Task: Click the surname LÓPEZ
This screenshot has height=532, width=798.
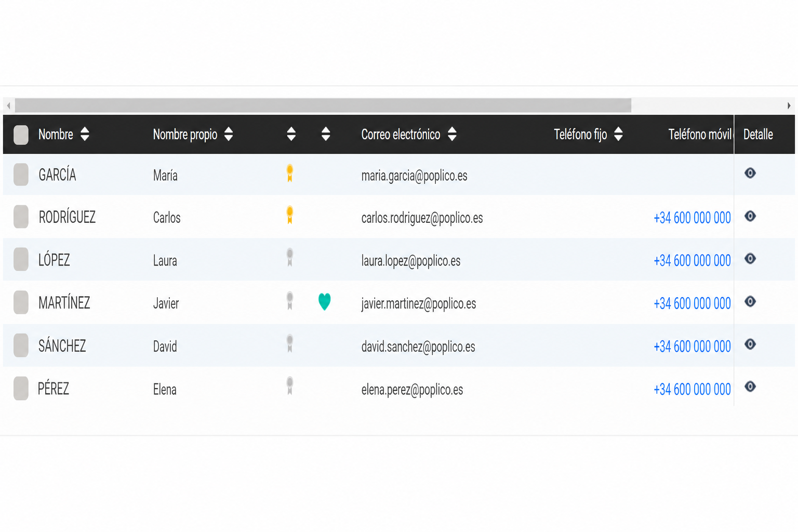Action: pyautogui.click(x=54, y=259)
